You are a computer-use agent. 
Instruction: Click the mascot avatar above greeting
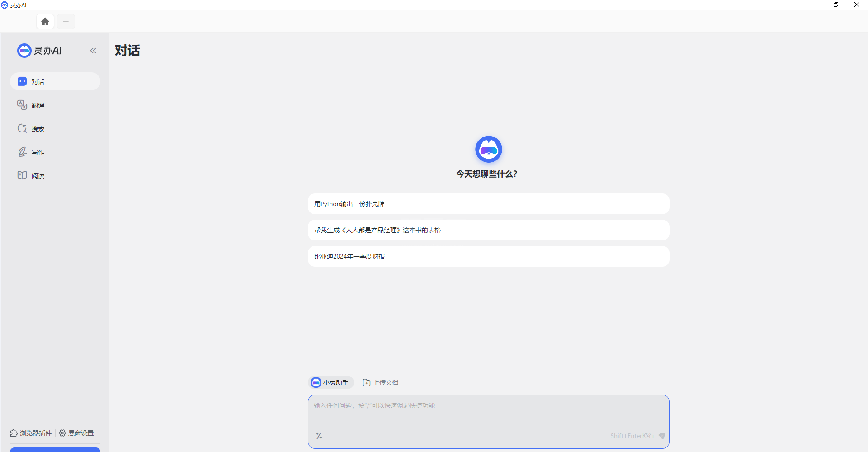point(488,149)
